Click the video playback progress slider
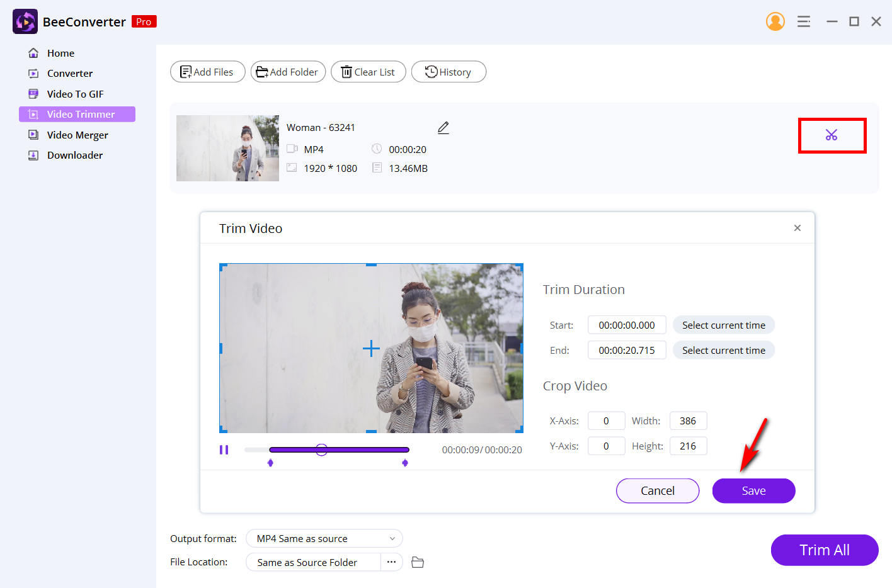 (321, 449)
